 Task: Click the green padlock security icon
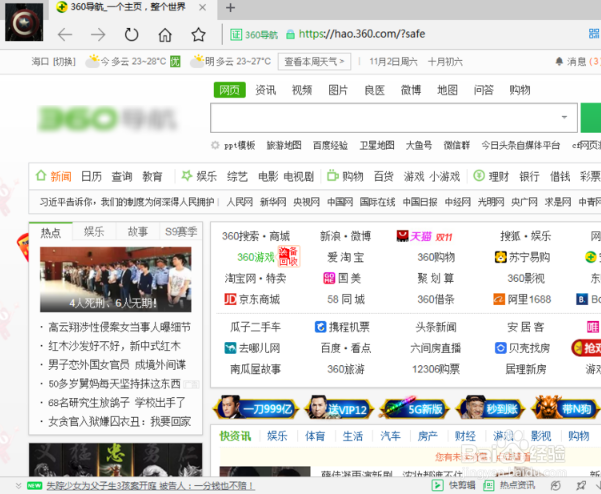290,34
